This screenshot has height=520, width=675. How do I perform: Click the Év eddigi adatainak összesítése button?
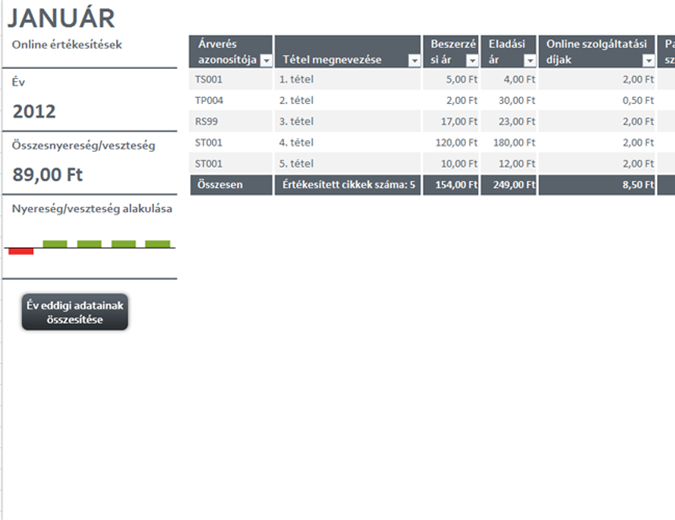click(x=75, y=312)
